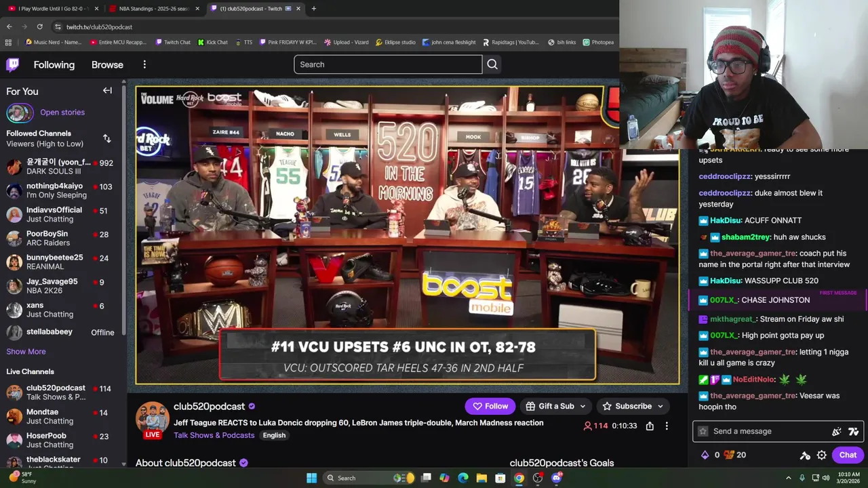Open File Explorer from the taskbar
The width and height of the screenshot is (868, 488).
click(x=481, y=478)
